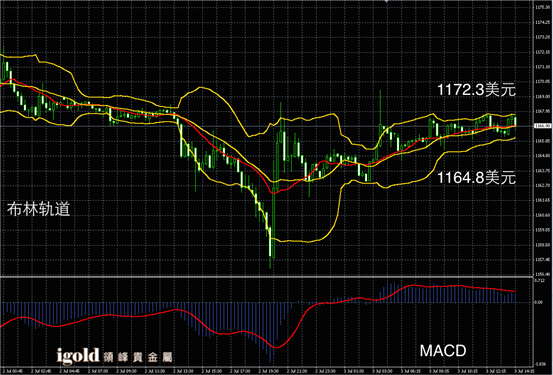Click the 2 Jul 11:00 time axis label
Viewport: 553px width, 375px height.
[154, 371]
